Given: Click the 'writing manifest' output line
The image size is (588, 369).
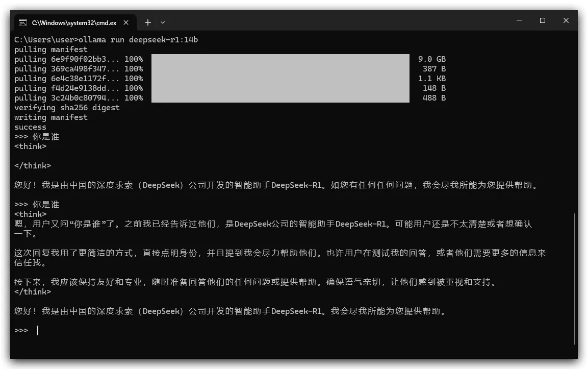Looking at the screenshot, I should coord(50,117).
